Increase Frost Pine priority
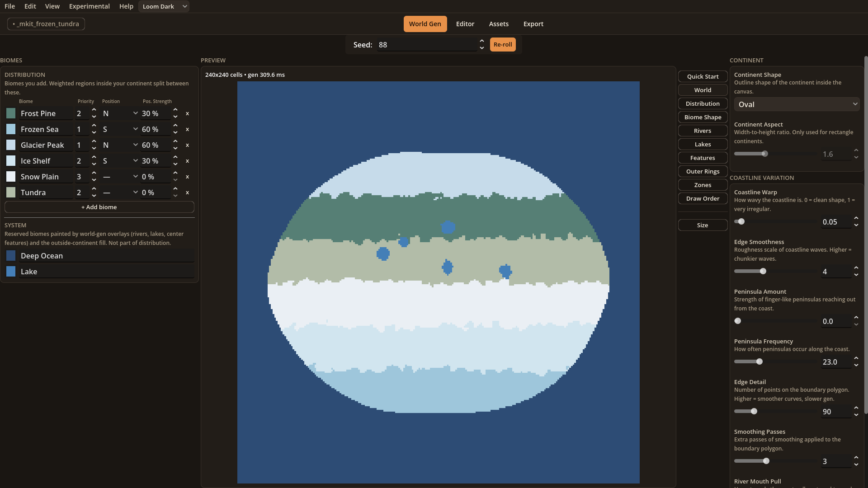This screenshot has height=488, width=868. pos(94,110)
